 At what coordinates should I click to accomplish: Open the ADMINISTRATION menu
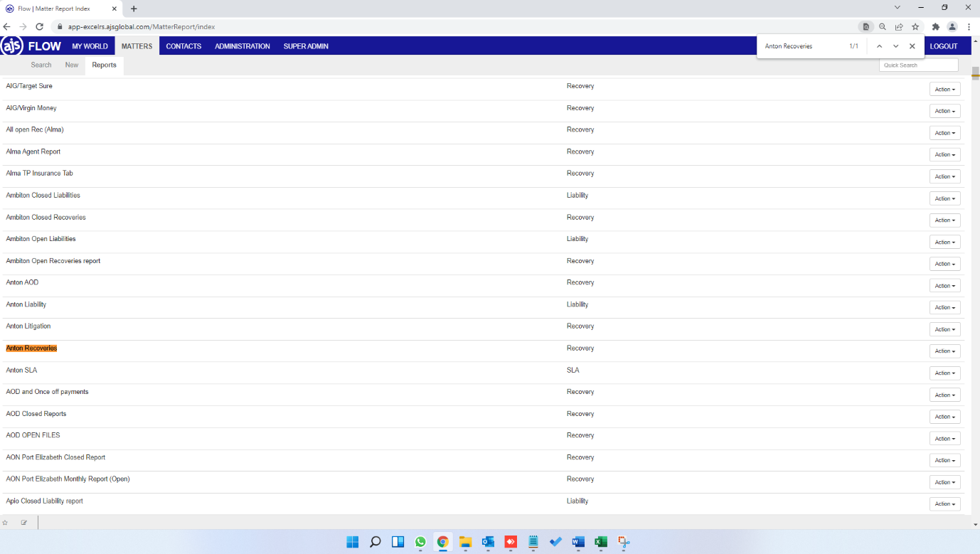coord(243,46)
